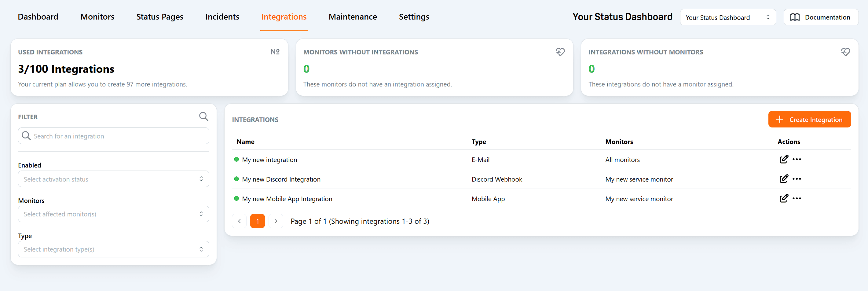
Task: Click the Monitors column header
Action: [x=619, y=142]
